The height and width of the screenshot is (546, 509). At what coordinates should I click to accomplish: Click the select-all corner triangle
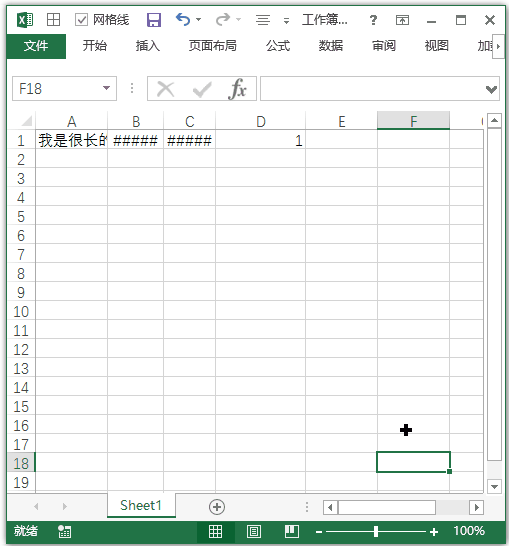(27, 121)
